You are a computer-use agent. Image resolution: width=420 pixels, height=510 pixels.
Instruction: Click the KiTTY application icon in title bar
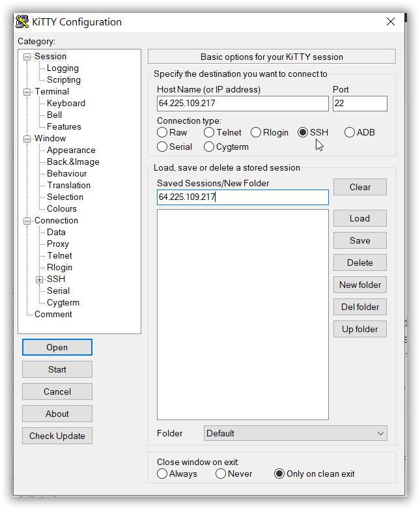(22, 21)
